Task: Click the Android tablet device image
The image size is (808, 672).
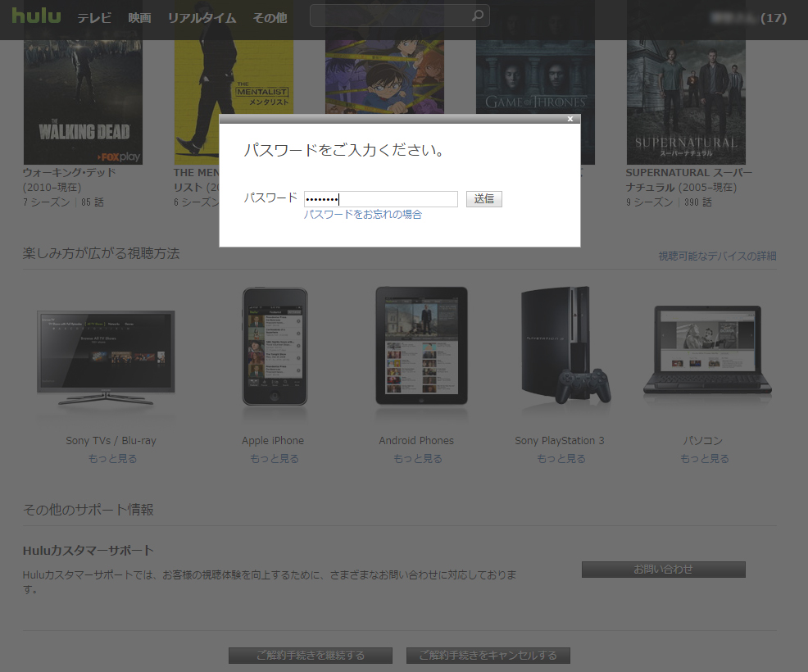Action: 421,346
